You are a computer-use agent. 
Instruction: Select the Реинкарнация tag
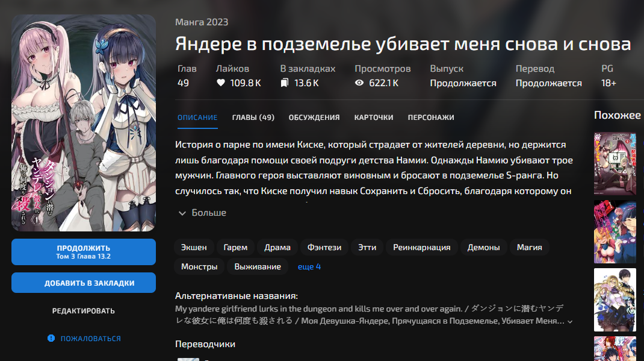click(421, 247)
